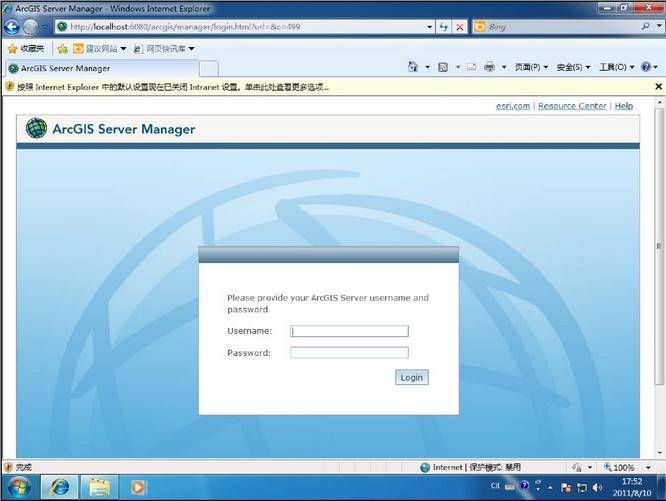The height and width of the screenshot is (501, 666).
Task: Click the Bing search magnifier icon
Action: pos(646,27)
